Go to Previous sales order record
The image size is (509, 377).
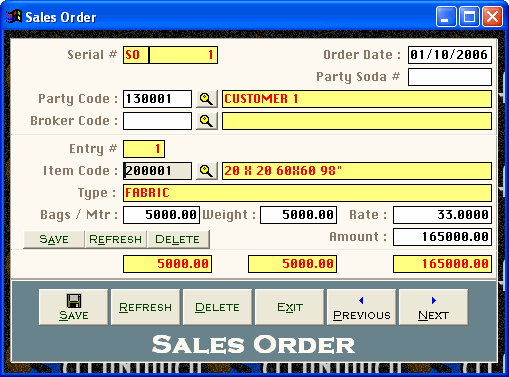[362, 307]
